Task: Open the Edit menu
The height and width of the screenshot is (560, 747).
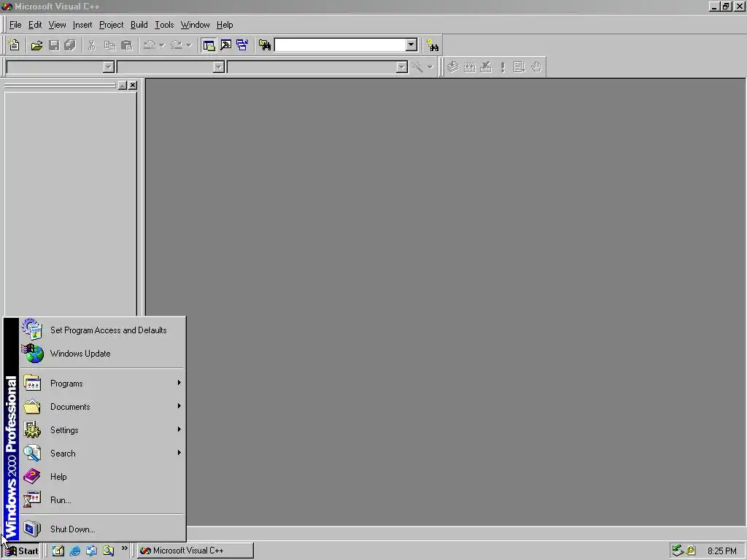Action: 35,25
